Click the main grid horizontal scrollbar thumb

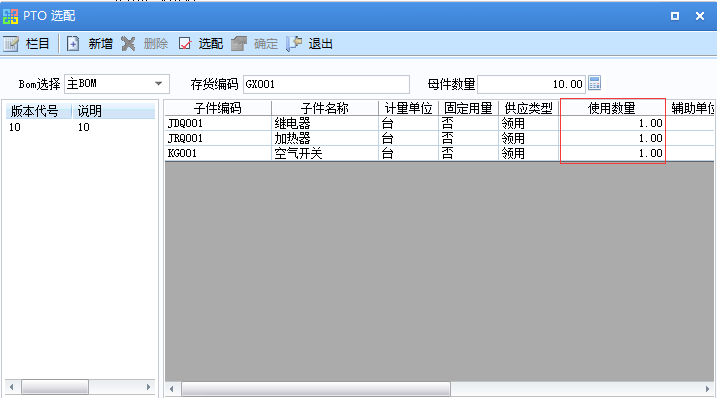[316, 389]
